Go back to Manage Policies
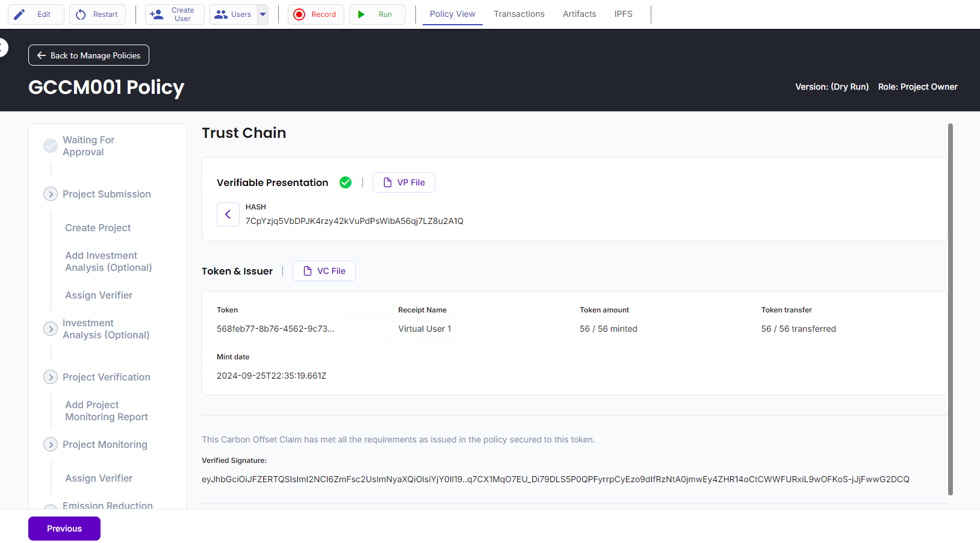 tap(88, 55)
